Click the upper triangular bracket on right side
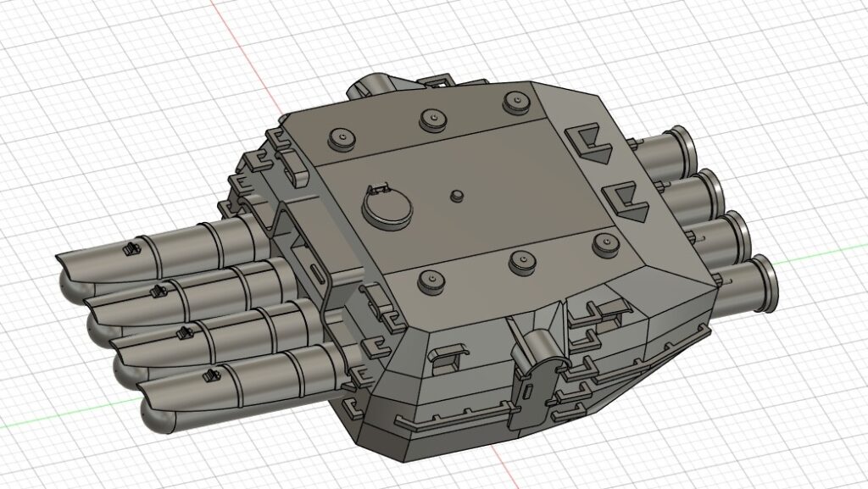 [x=589, y=146]
